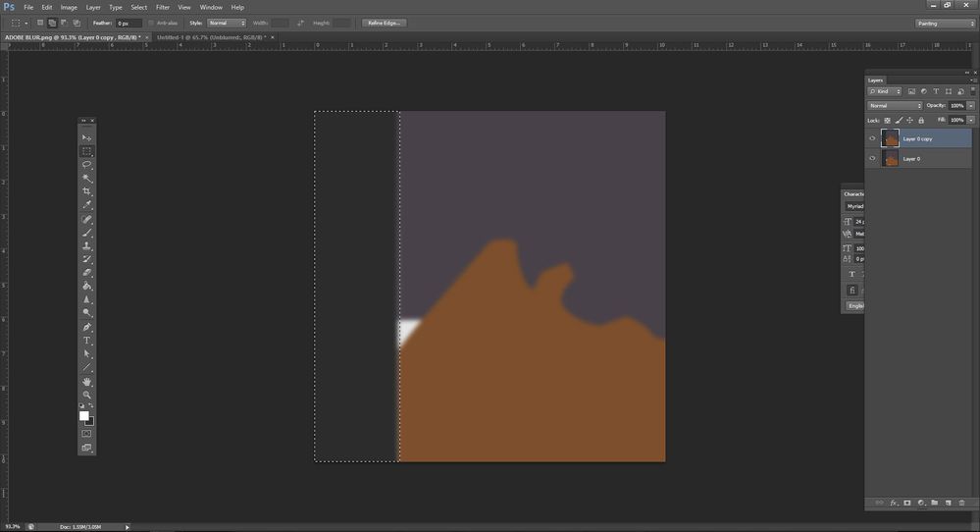
Task: Open the layer filter Kind dropdown
Action: coord(885,91)
